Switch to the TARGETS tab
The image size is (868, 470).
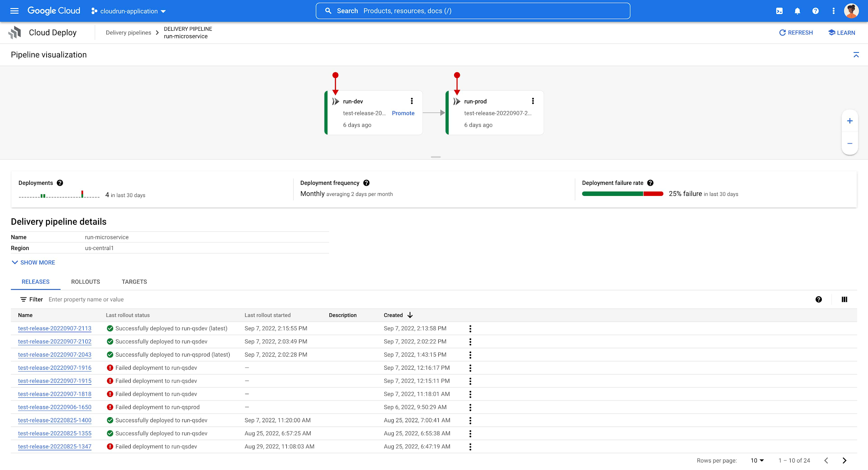[134, 282]
